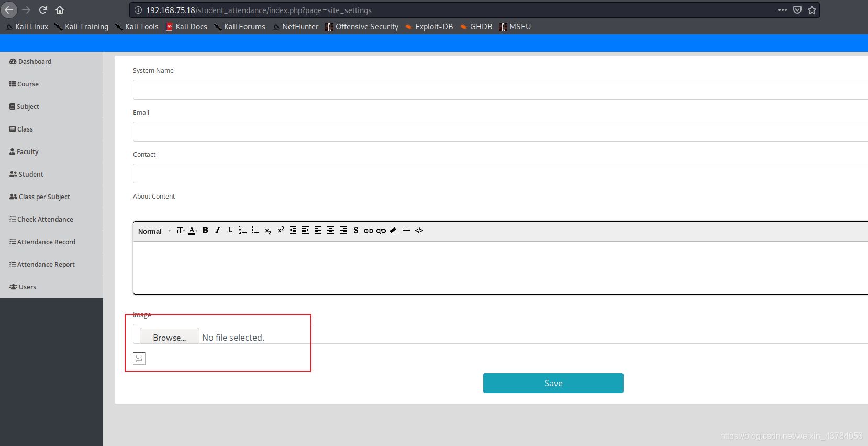Open the Exploit-DB bookmark
This screenshot has height=446, width=868.
click(x=429, y=27)
